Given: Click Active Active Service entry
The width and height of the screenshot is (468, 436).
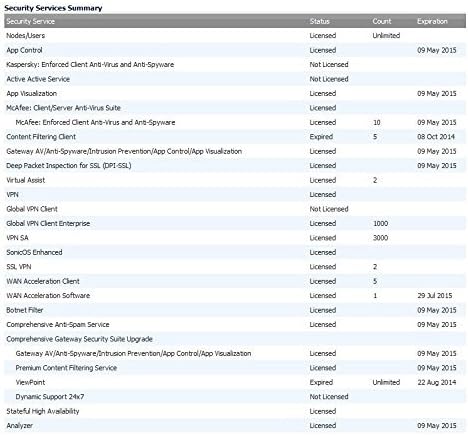Looking at the screenshot, I should point(38,79).
